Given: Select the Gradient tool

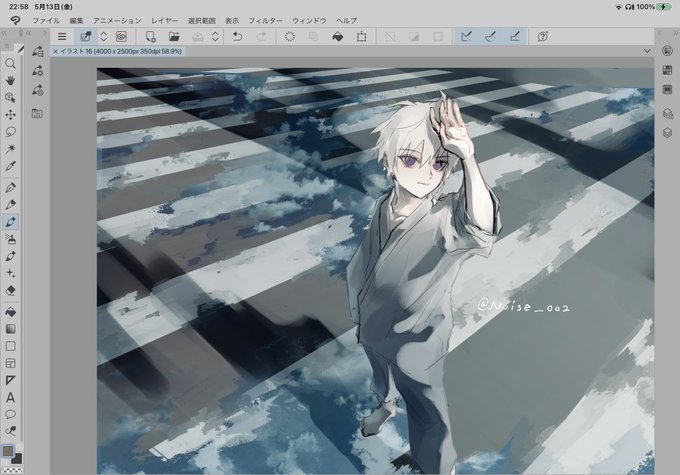Looking at the screenshot, I should click(x=10, y=329).
